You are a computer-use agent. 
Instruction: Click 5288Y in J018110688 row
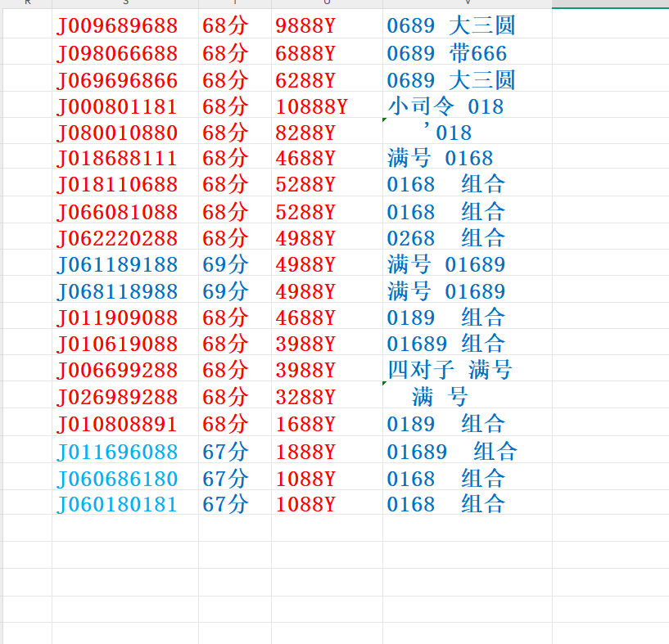pos(328,182)
